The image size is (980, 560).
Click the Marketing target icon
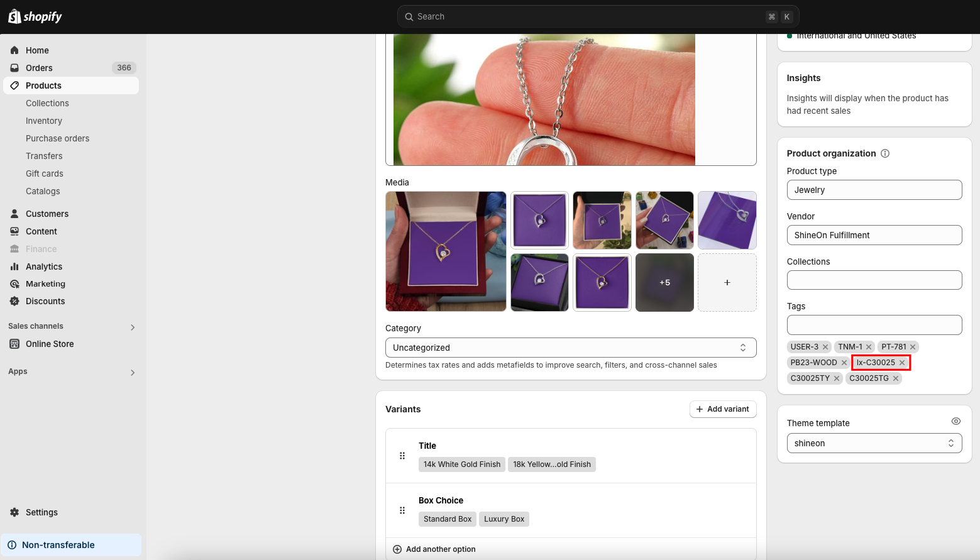pyautogui.click(x=14, y=284)
